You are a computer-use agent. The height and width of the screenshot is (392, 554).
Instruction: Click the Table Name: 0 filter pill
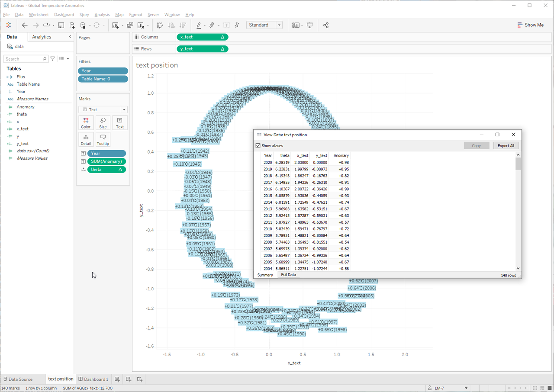(103, 79)
